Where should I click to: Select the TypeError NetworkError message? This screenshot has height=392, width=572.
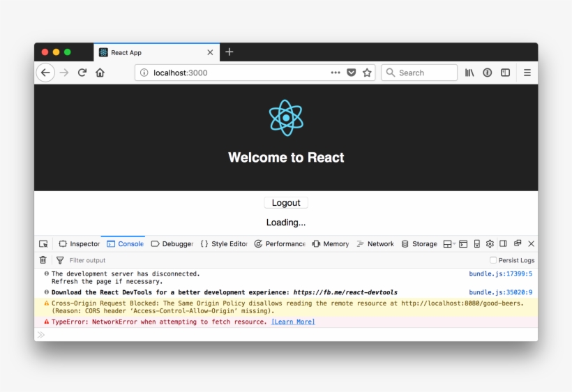[286, 322]
